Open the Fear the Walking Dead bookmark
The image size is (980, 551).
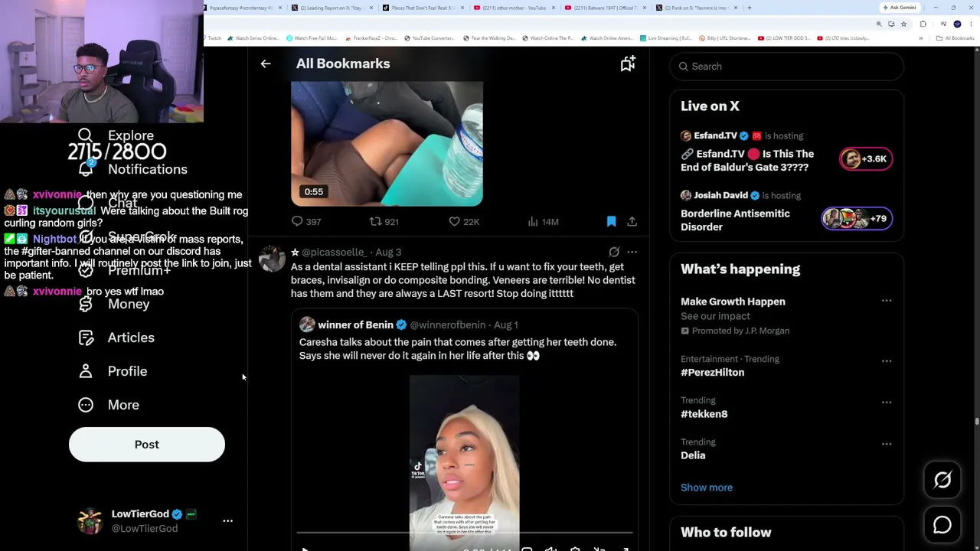pyautogui.click(x=488, y=38)
